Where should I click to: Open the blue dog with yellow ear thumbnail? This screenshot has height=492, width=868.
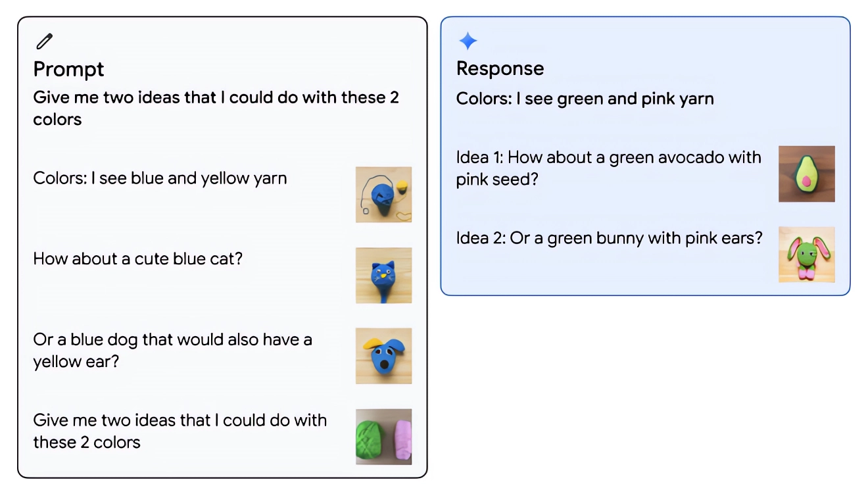[383, 356]
